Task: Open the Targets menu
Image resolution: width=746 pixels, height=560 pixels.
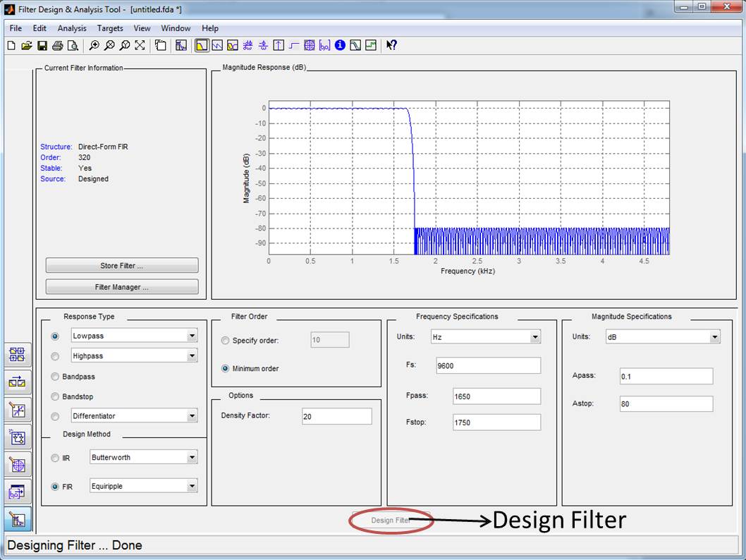Action: click(110, 28)
